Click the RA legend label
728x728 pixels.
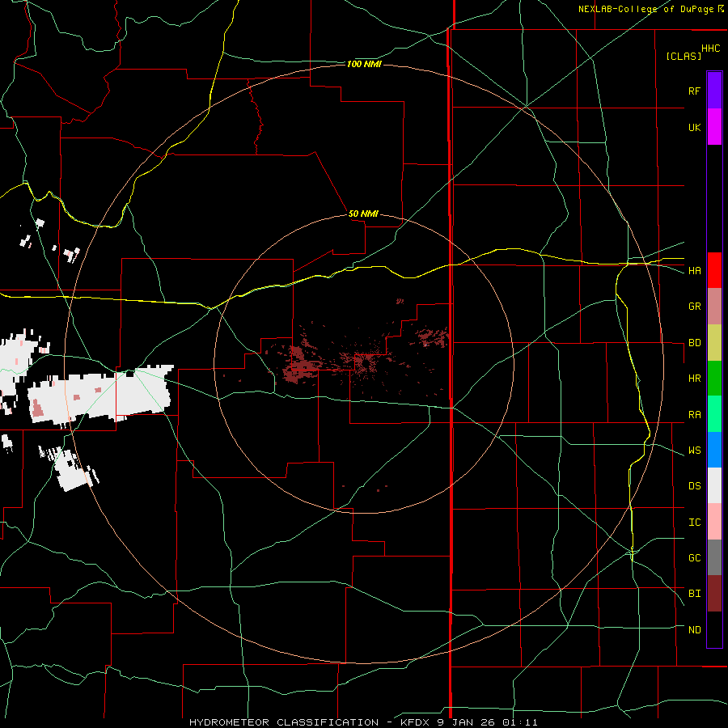(x=694, y=415)
